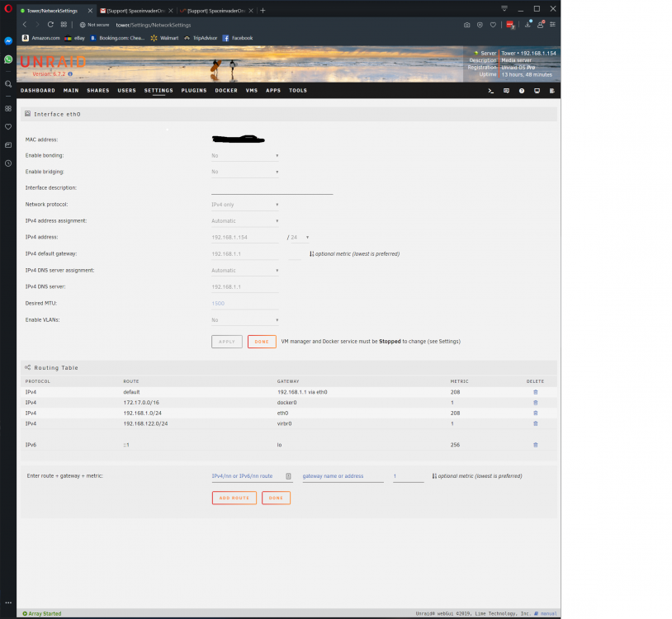Open the /24 subnet mask dropdown

(300, 238)
